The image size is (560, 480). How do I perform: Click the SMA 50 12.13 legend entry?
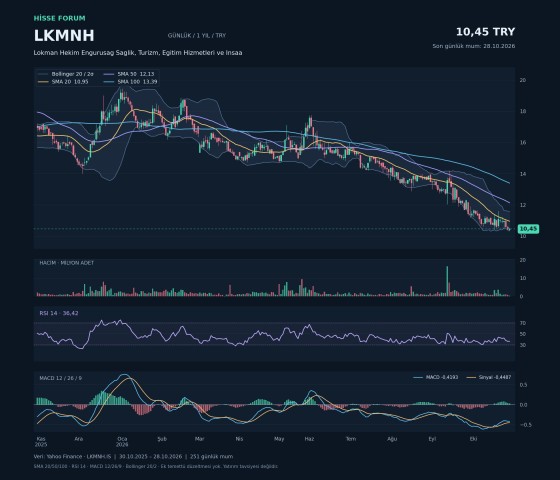pyautogui.click(x=129, y=74)
